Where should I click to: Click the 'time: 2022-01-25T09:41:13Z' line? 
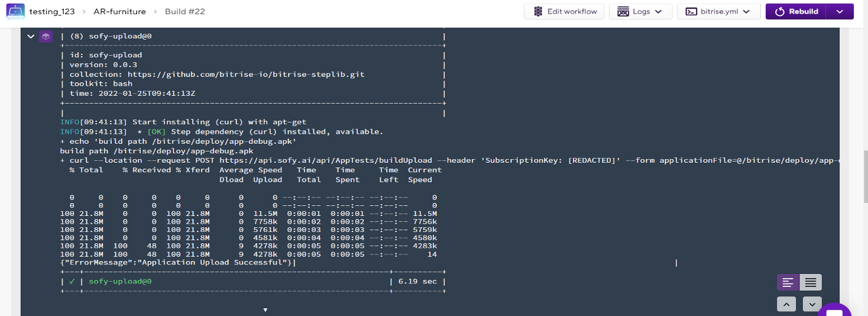pos(132,93)
